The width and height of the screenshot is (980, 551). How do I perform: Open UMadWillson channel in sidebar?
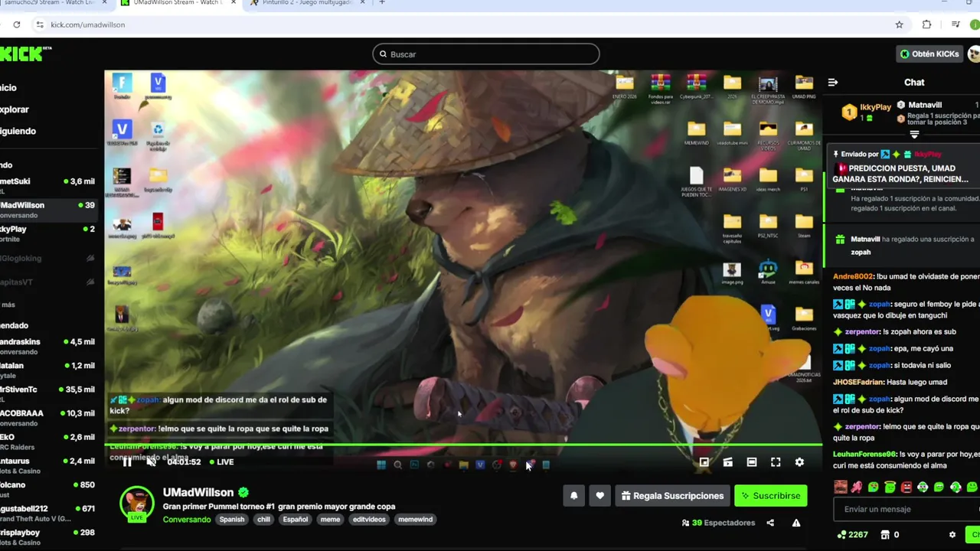tap(47, 210)
